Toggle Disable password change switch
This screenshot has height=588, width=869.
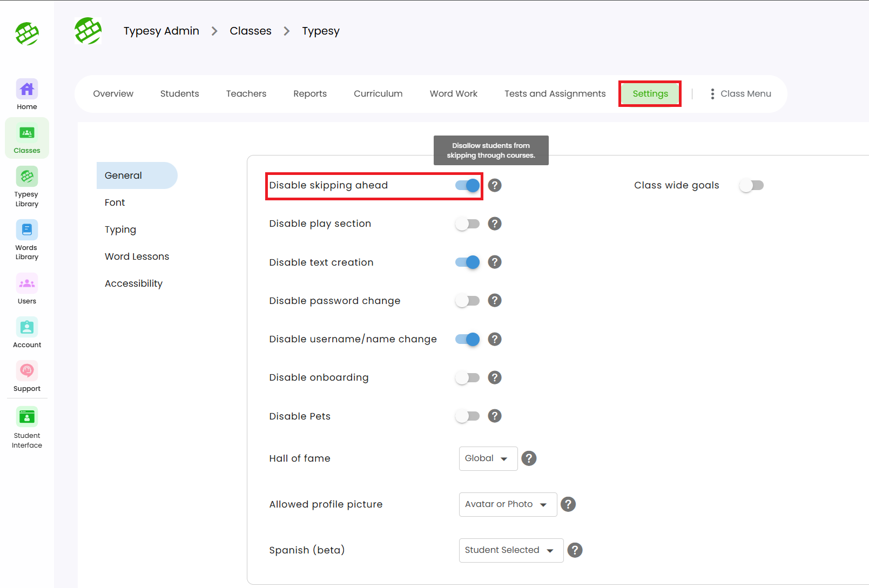[x=467, y=301]
